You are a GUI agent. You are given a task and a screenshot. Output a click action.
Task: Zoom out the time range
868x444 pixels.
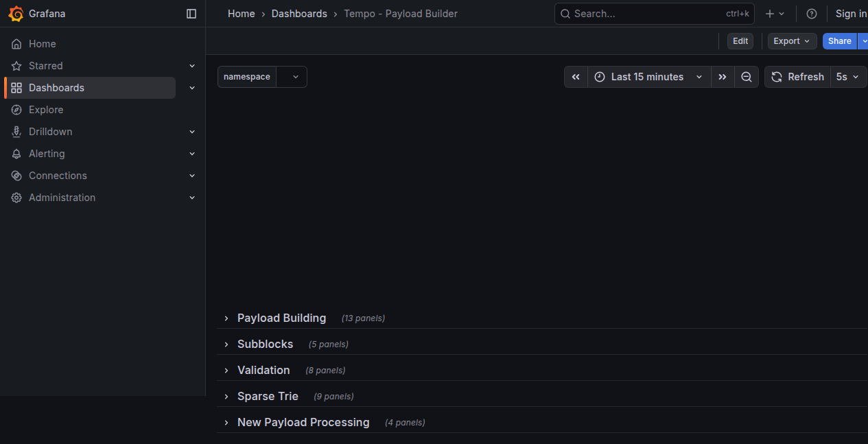pos(747,77)
